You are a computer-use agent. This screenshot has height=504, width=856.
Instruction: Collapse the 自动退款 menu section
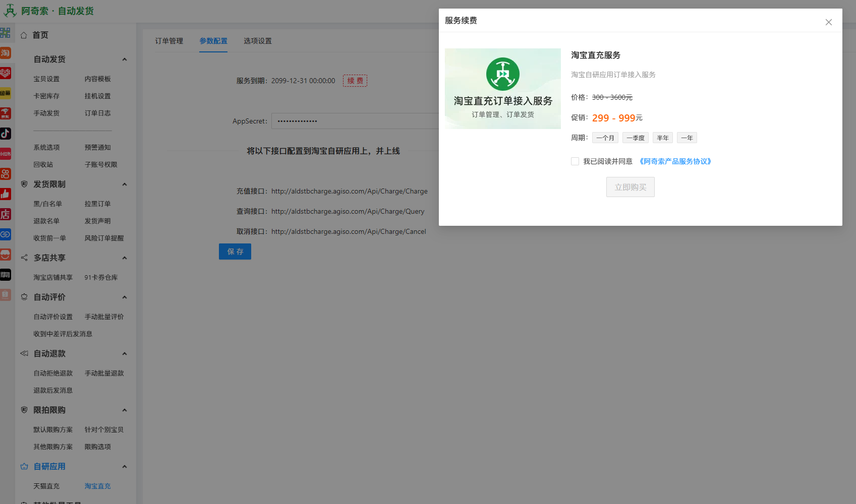tap(125, 354)
